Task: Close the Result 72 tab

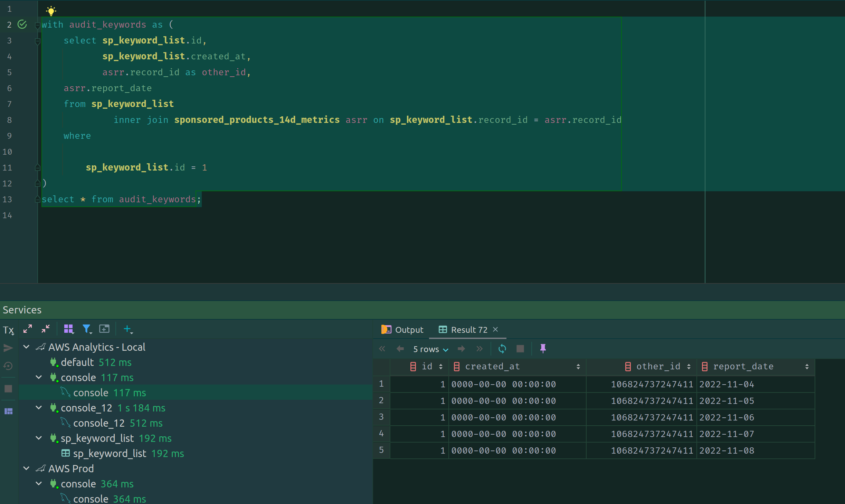Action: 495,329
